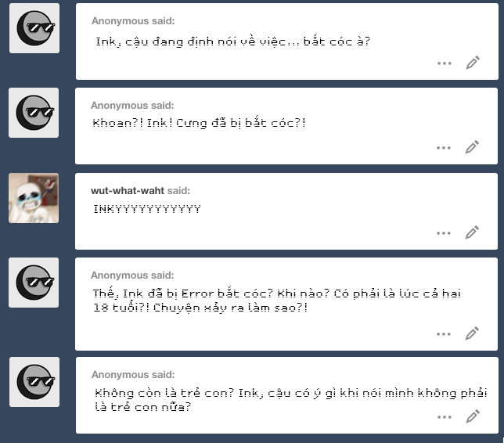Screen dimensions: 504x443
Task: Select the anonymous avatar beside the "Khoan?! Ink!" ask
Action: (34, 113)
